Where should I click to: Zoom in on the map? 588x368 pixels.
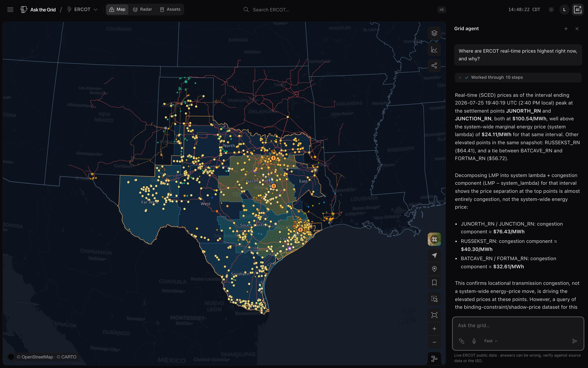(434, 329)
